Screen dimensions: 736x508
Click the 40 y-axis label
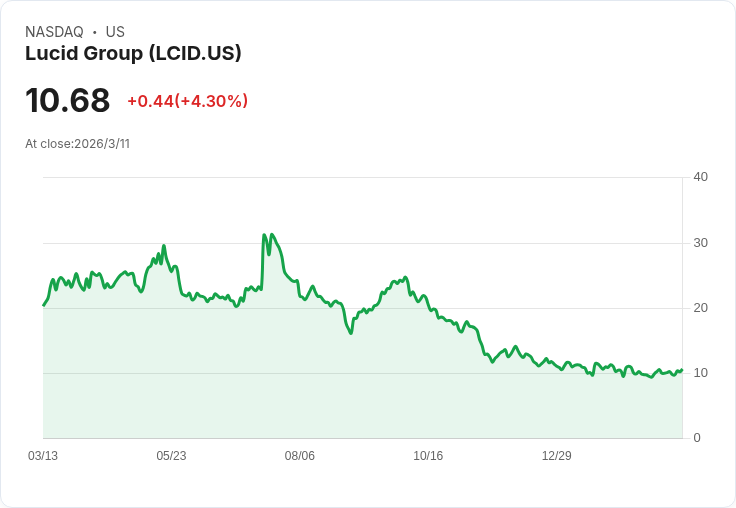tap(700, 177)
